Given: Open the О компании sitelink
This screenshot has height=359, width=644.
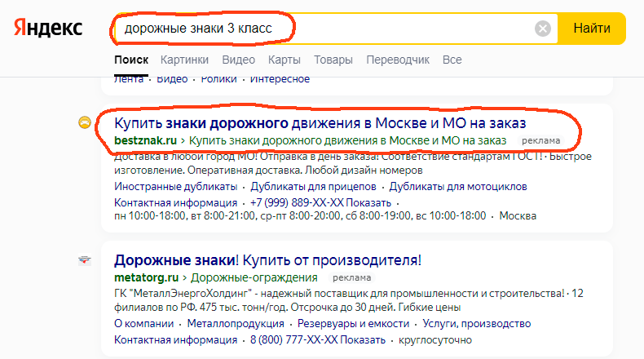Looking at the screenshot, I should (x=143, y=324).
